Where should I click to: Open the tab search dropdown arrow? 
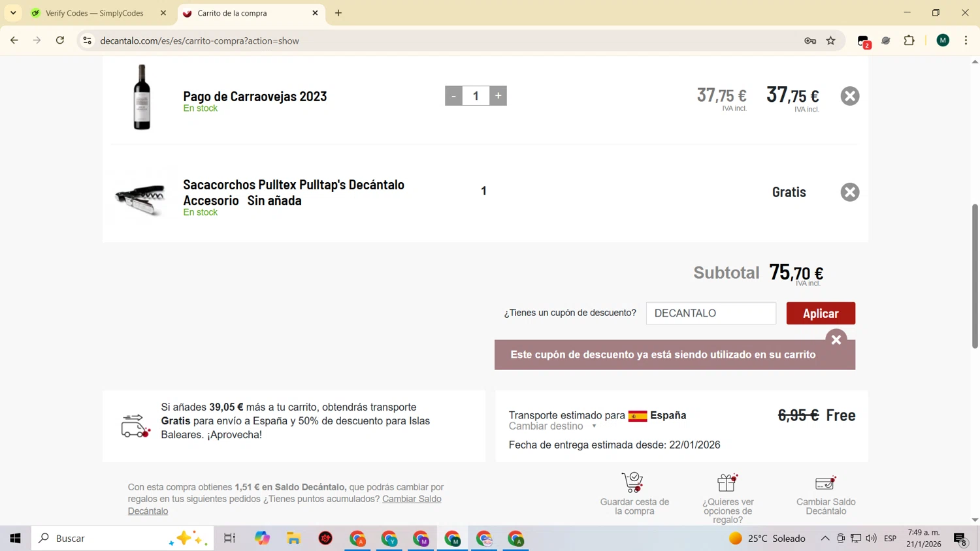(13, 13)
